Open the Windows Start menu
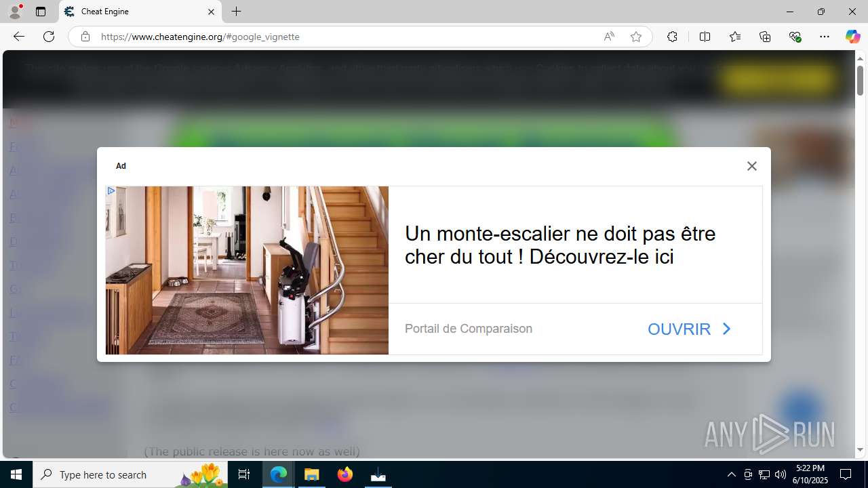 tap(16, 474)
